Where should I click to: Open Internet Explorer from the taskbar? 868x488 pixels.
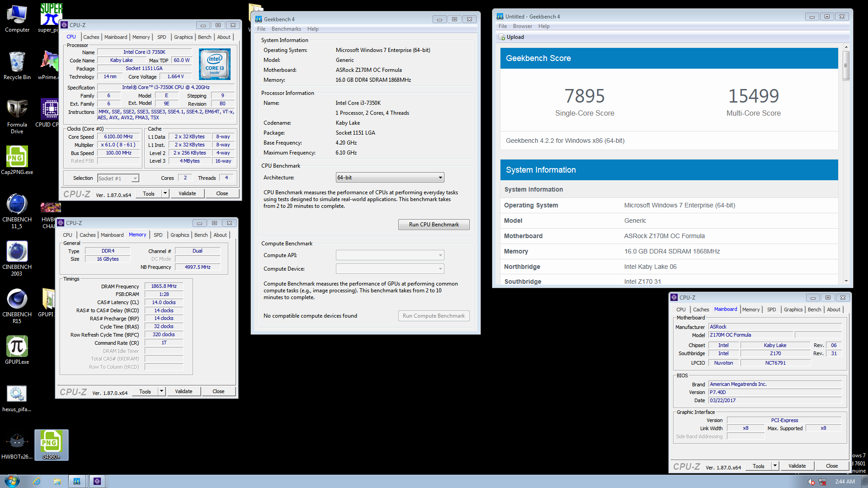click(37, 481)
